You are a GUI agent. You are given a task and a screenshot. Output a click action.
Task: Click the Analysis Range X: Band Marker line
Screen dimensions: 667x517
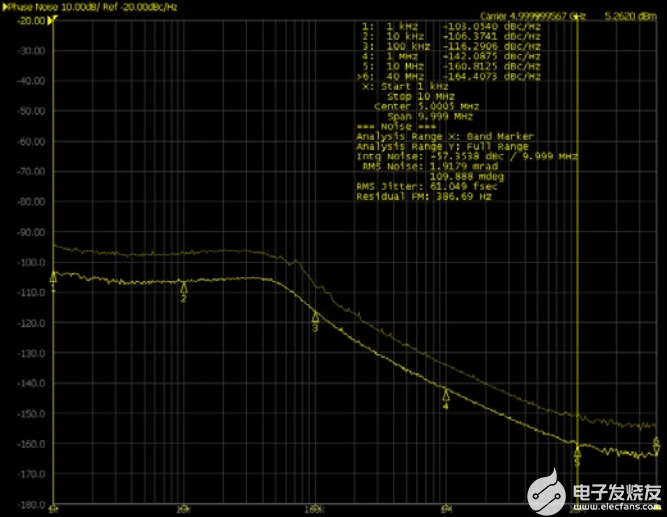pos(445,136)
